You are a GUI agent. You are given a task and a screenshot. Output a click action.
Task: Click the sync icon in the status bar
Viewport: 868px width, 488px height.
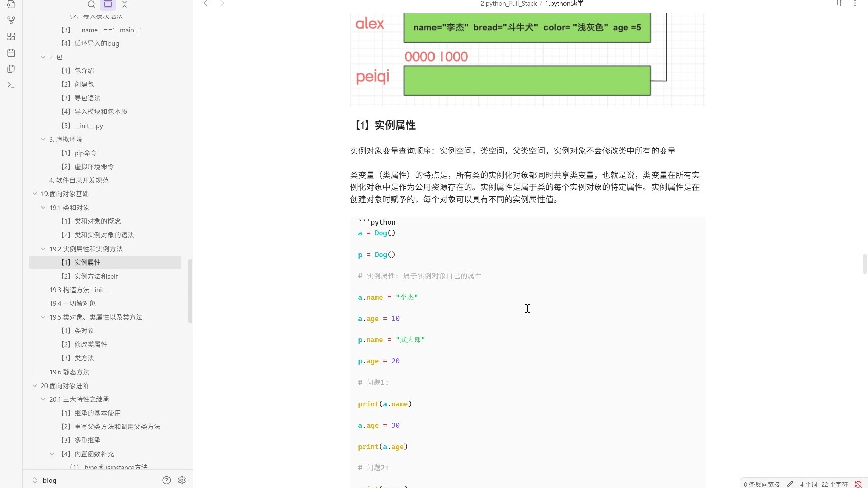857,483
